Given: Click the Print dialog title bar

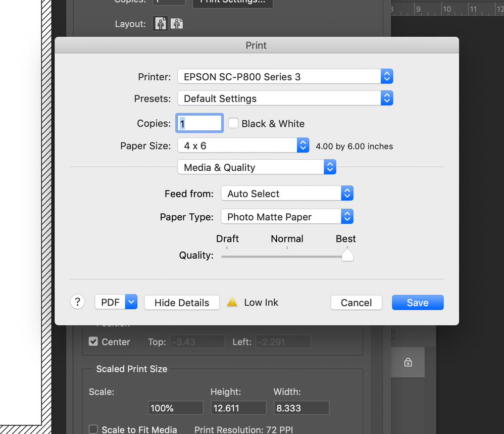Looking at the screenshot, I should pos(257,45).
